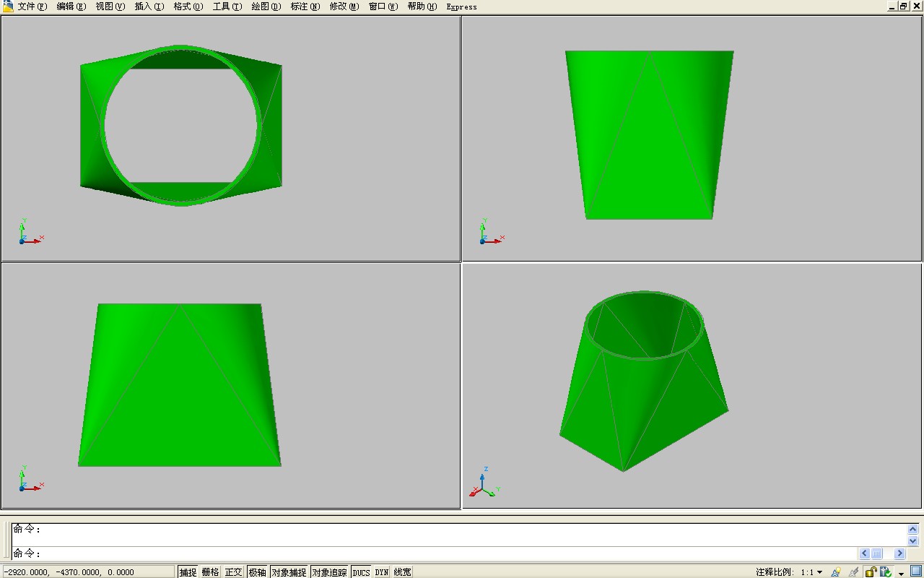Click the UCS icon in top-left viewport
The width and height of the screenshot is (924, 578).
30,231
